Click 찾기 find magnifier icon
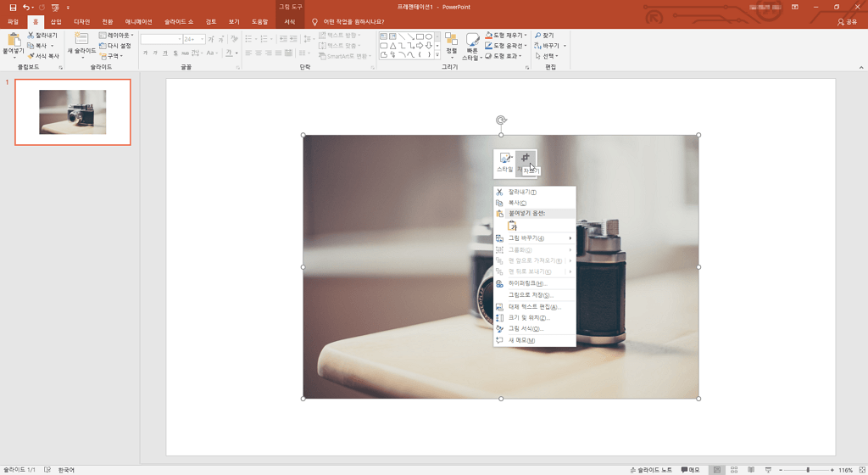This screenshot has width=868, height=475. coord(538,35)
